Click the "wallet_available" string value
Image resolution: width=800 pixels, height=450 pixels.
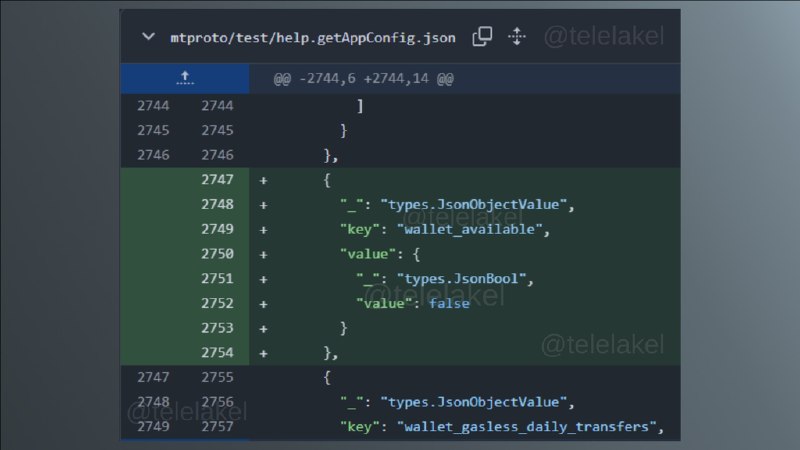469,229
